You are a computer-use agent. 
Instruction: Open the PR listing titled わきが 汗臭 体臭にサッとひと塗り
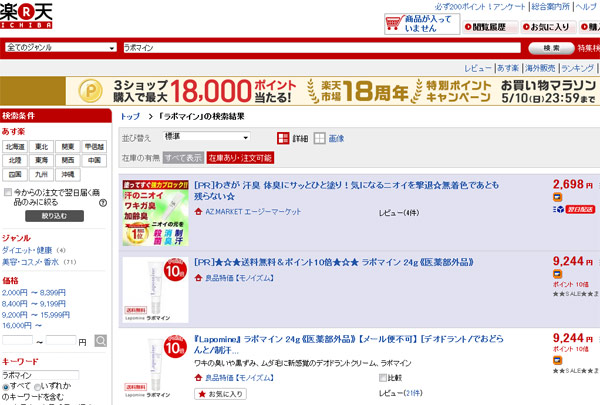(x=346, y=191)
